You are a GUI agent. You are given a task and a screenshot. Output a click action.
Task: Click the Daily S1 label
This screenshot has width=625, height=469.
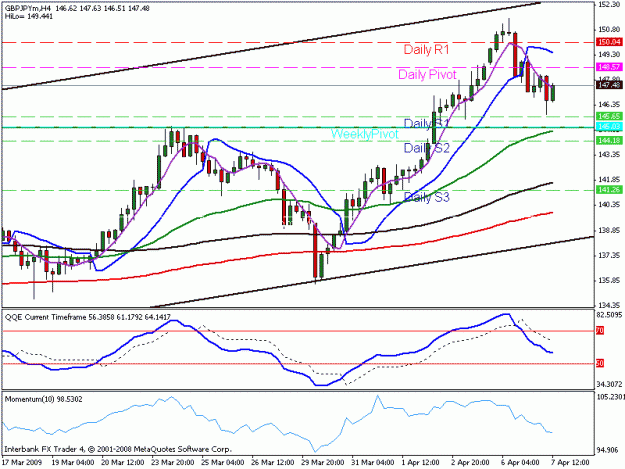click(x=426, y=123)
